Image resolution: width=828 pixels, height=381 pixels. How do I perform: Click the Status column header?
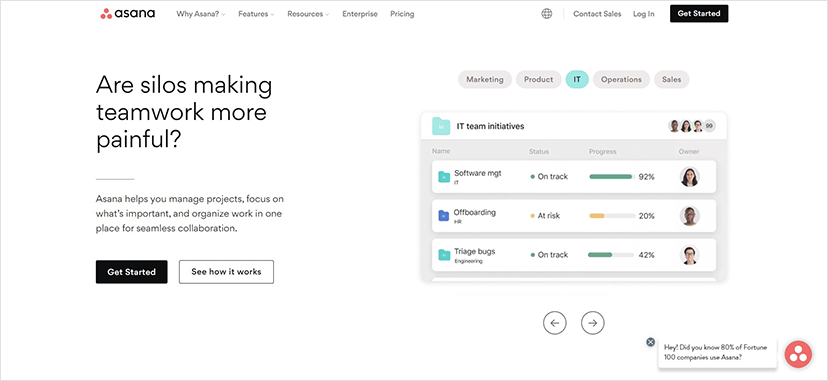point(539,151)
